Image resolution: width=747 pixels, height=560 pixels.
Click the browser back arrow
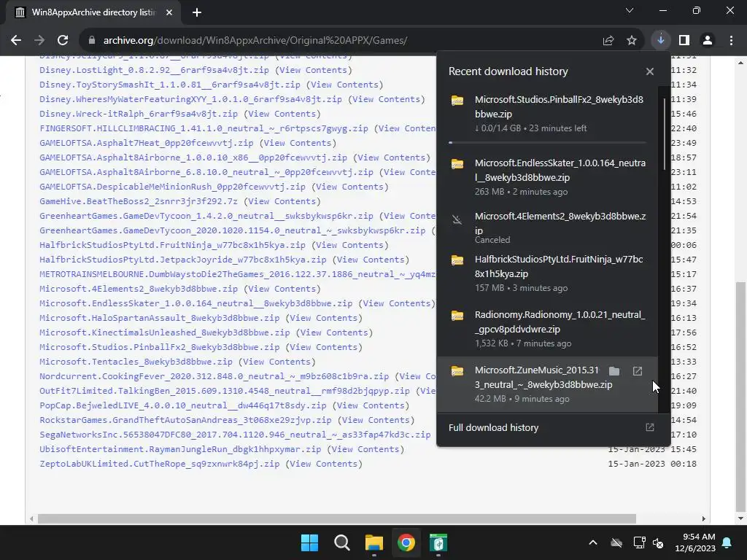(x=16, y=41)
